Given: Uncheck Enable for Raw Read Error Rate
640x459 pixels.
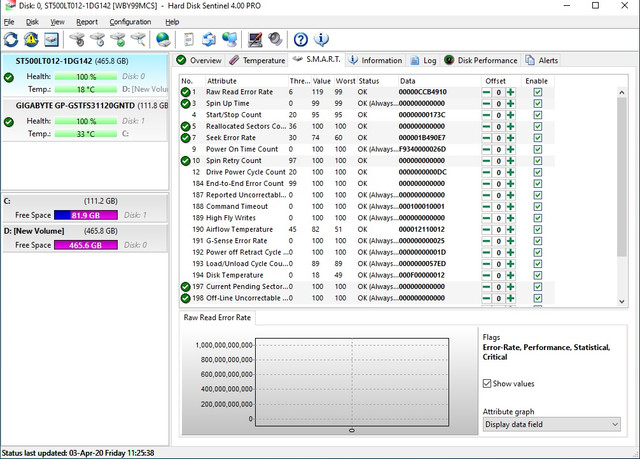Looking at the screenshot, I should (538, 92).
